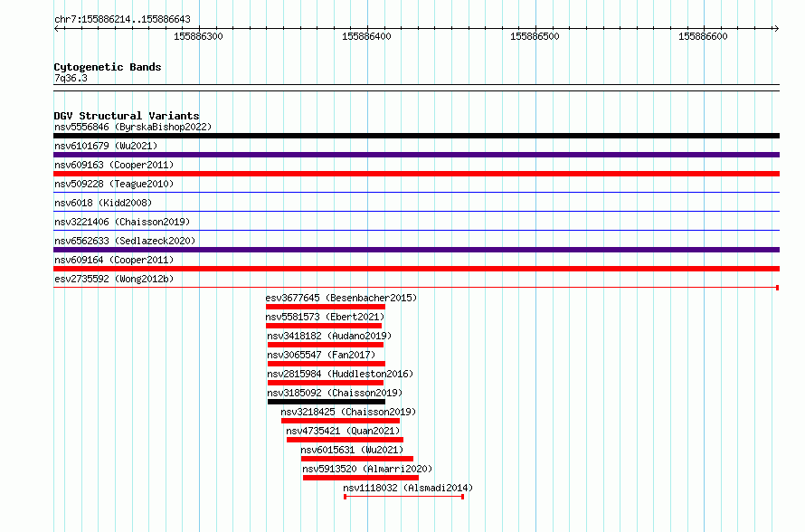
Task: Click the red bar for nsv609164
Action: pos(416,269)
